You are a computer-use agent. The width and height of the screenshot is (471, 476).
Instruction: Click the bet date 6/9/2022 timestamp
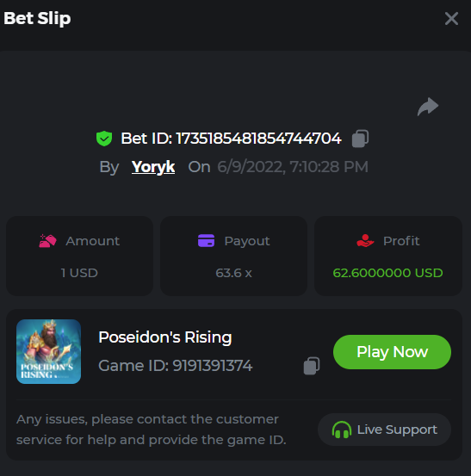tap(293, 167)
